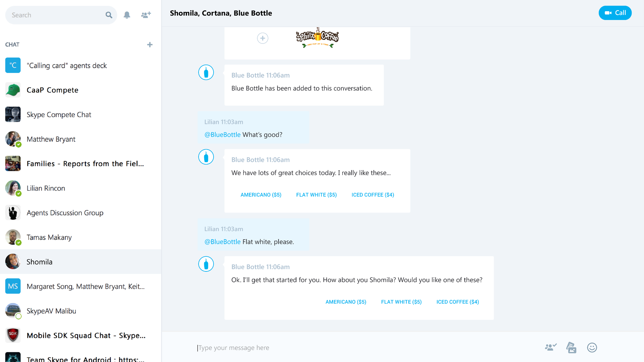Image resolution: width=644 pixels, height=362 pixels.
Task: Open the SkypeAV Malibu chat
Action: [80, 311]
